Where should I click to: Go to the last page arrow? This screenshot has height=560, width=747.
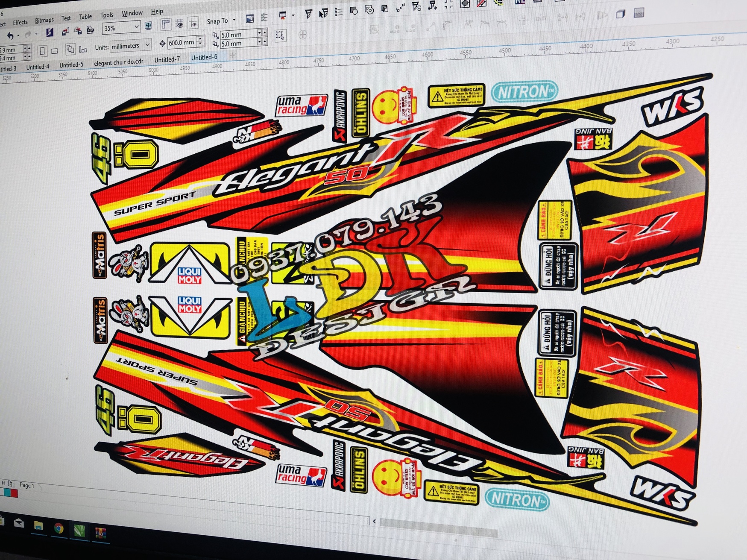4,483
